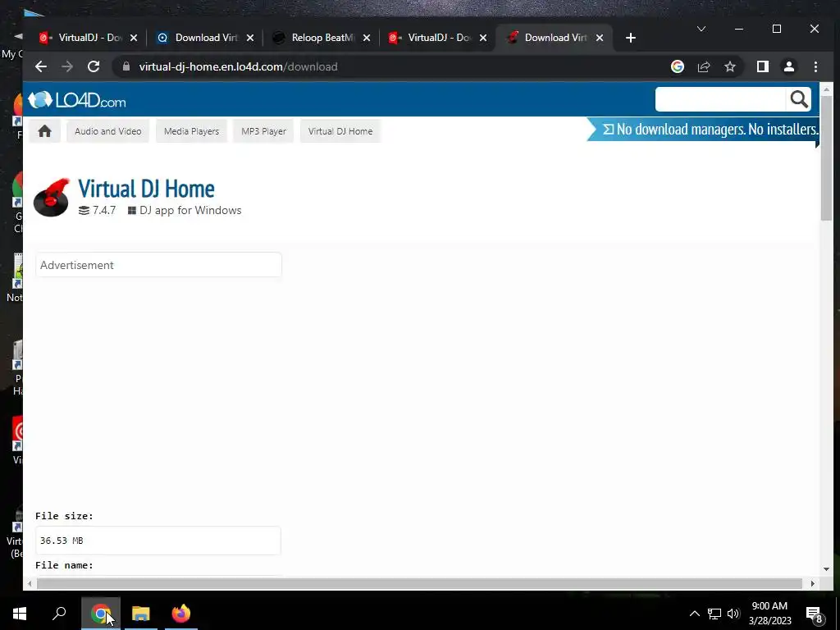840x630 pixels.
Task: Reload the current page
Action: (x=94, y=66)
